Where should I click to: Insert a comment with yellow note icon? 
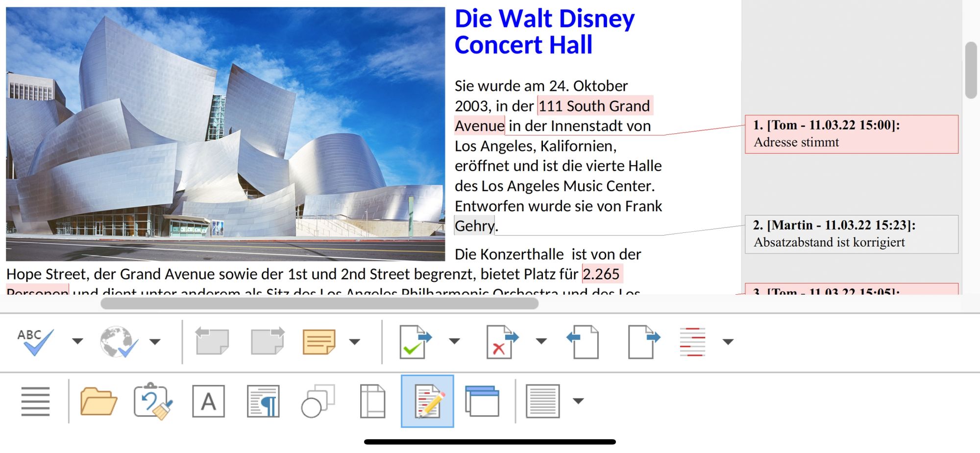click(319, 342)
